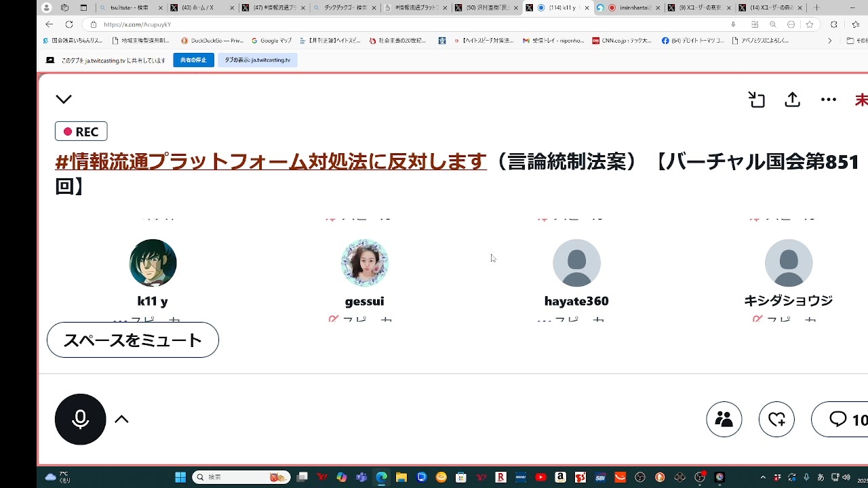Click the dock-out Space icon
This screenshot has width=868, height=488.
[x=757, y=100]
